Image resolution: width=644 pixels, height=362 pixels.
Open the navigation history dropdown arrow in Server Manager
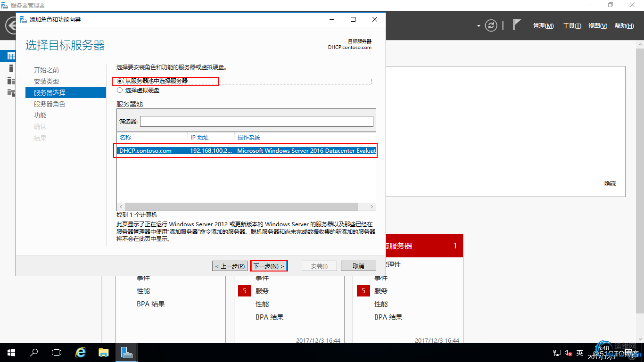(x=479, y=26)
